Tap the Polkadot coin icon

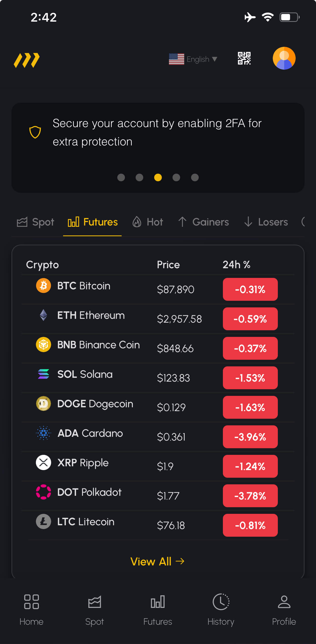coord(44,492)
